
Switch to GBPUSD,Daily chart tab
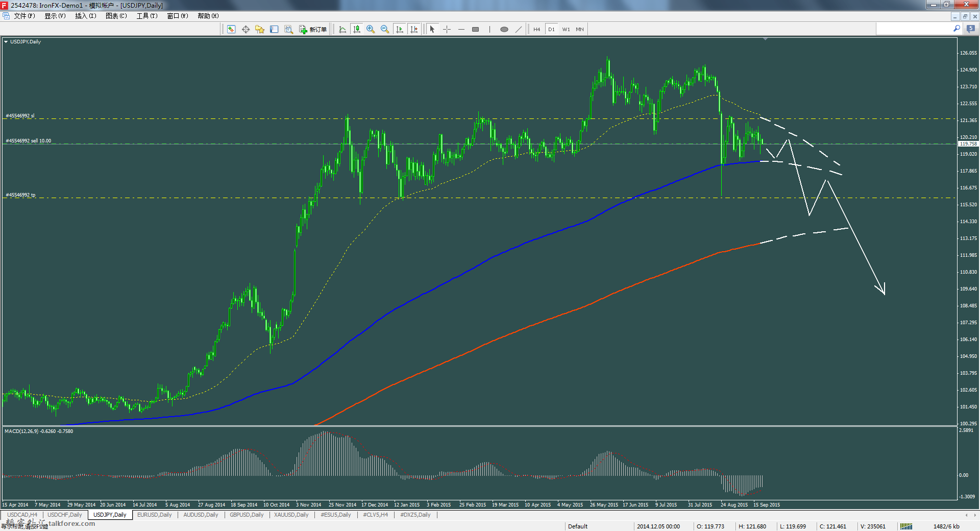(247, 515)
